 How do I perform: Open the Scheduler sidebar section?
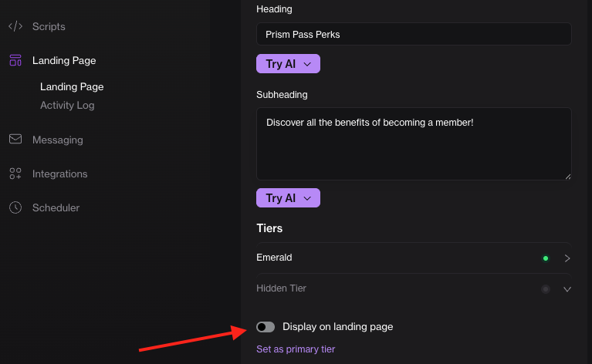56,207
